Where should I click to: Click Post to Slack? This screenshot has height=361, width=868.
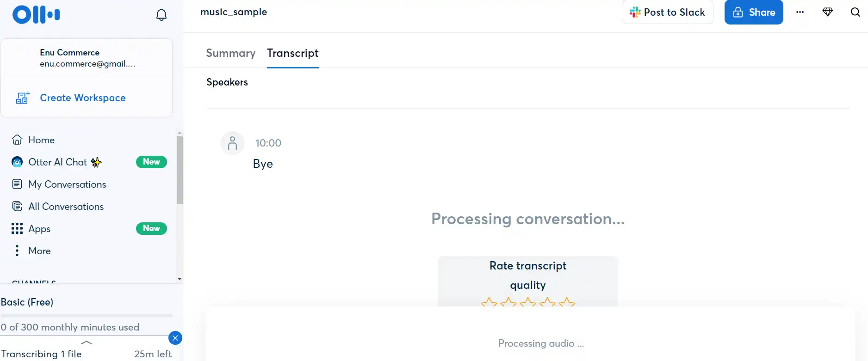pos(667,12)
